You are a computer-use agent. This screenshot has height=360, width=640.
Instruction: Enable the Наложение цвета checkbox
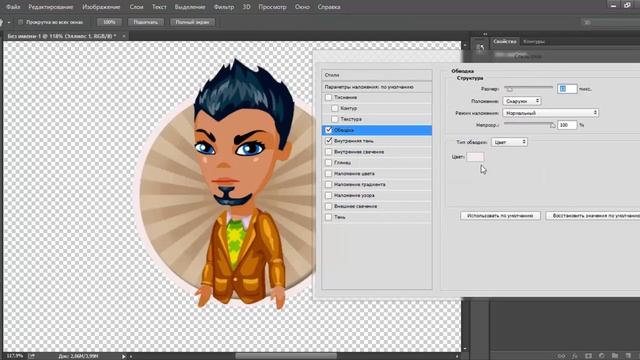point(329,173)
